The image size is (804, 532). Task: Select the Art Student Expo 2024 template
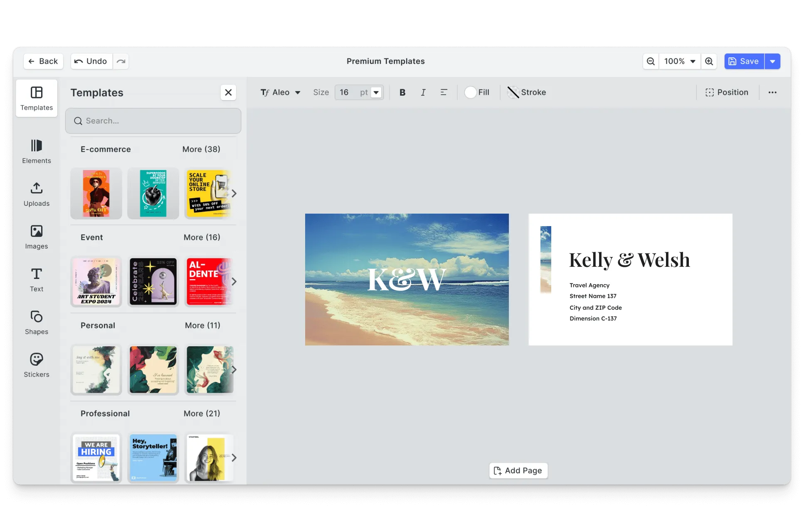(x=96, y=282)
